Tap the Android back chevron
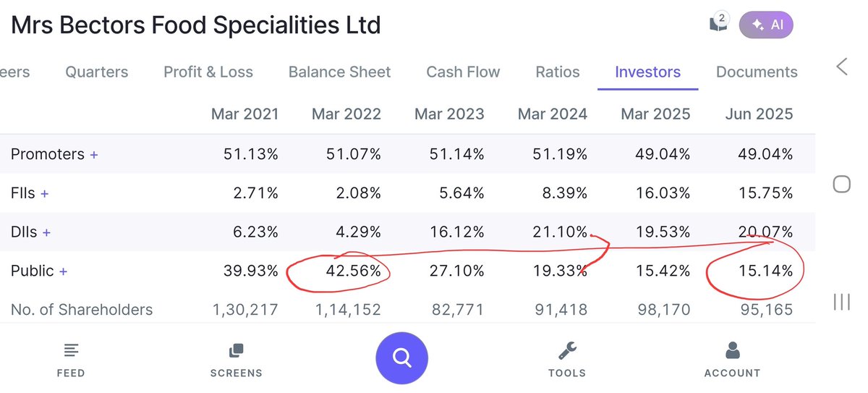 pos(842,67)
